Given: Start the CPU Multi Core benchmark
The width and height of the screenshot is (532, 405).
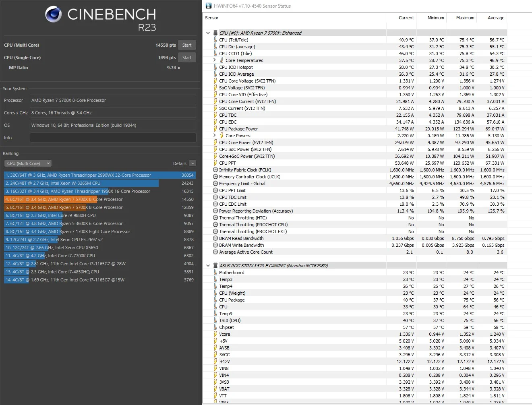Looking at the screenshot, I should [x=187, y=45].
